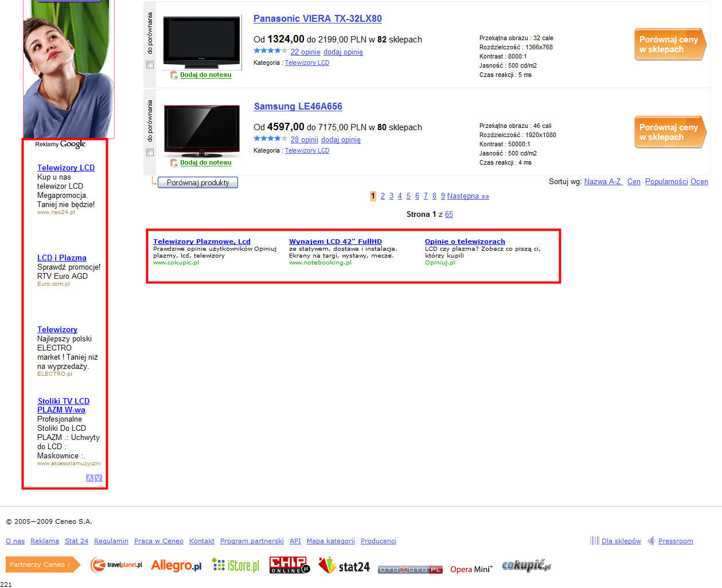Screen dimensions: 722x588
Task: Click the Samsung star rating
Action: click(x=270, y=139)
